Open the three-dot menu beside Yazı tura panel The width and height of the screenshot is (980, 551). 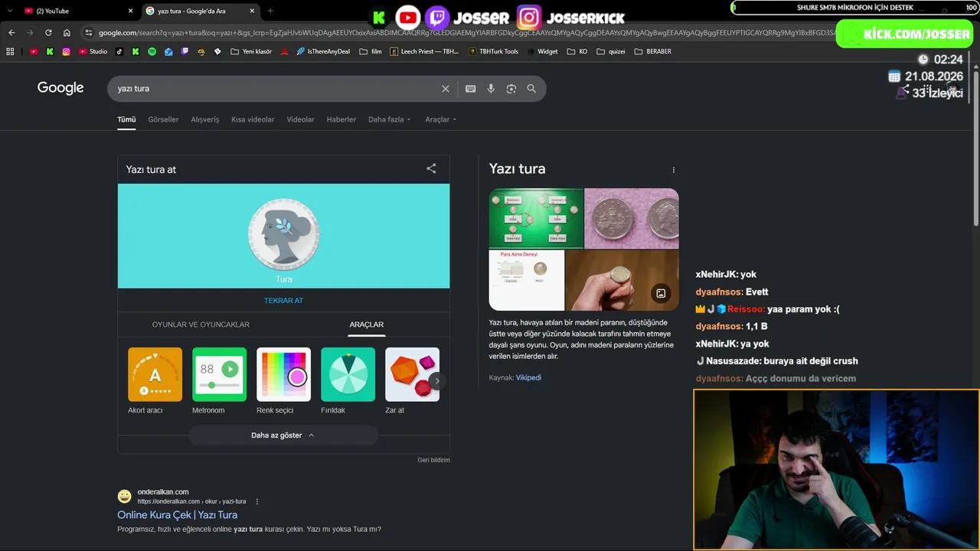point(674,170)
